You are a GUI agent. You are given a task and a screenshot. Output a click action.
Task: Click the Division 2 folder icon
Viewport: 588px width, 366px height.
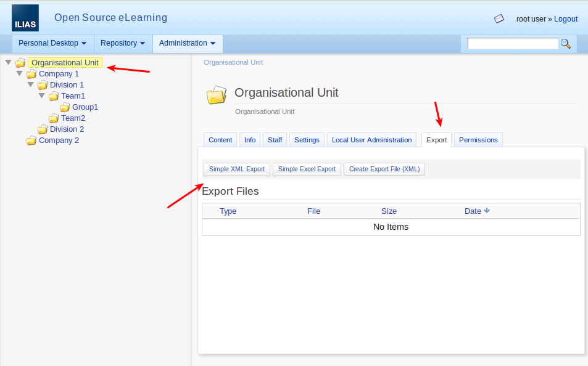coord(43,129)
